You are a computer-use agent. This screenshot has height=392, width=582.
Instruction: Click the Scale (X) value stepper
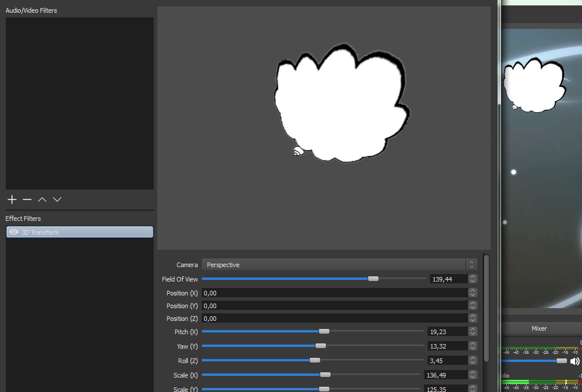tap(473, 375)
